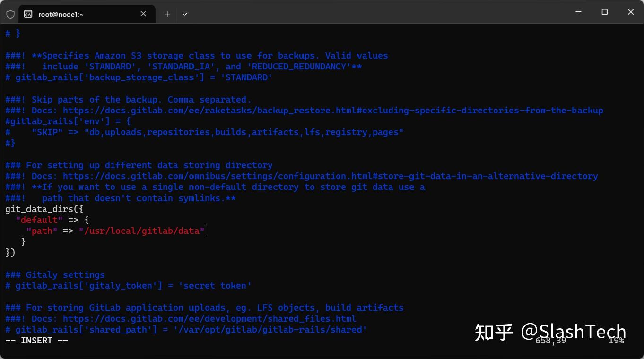Click the maximize window icon

click(604, 12)
